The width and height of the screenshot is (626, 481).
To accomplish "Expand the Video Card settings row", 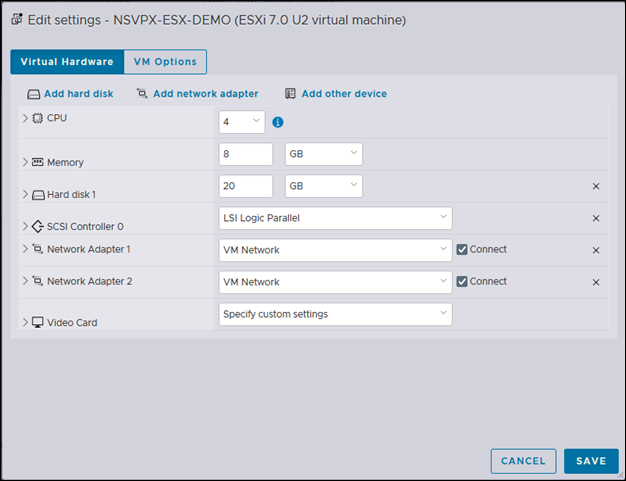I will click(x=25, y=322).
